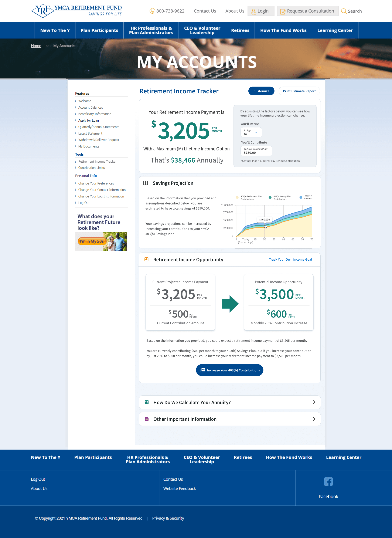The height and width of the screenshot is (538, 392).
Task: Open Apply for Loan sidebar link
Action: [89, 120]
